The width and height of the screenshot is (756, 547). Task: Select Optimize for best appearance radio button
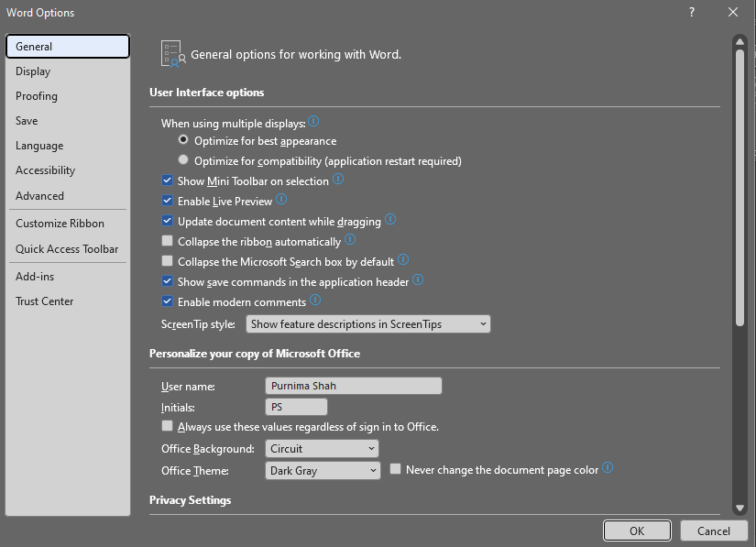pos(183,140)
